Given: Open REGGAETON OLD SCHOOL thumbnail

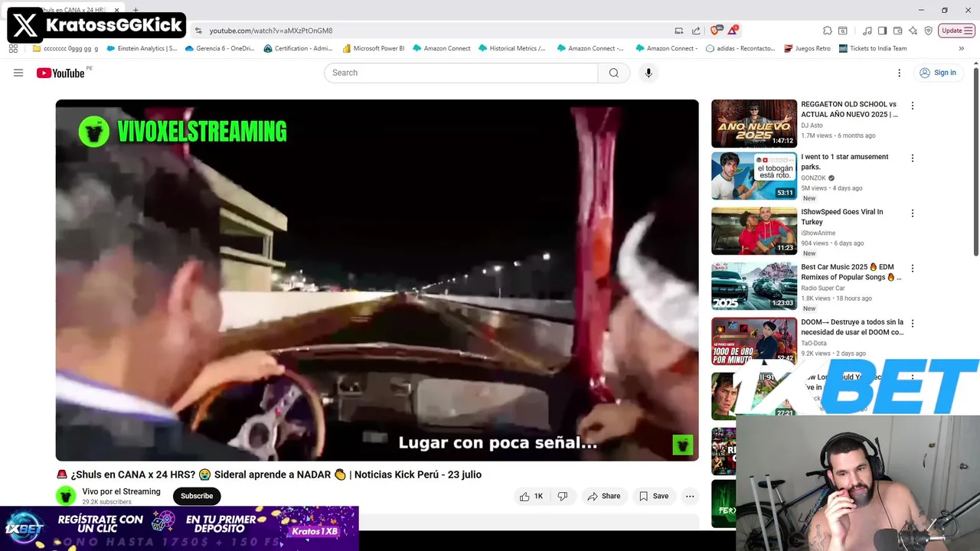Looking at the screenshot, I should click(x=754, y=123).
